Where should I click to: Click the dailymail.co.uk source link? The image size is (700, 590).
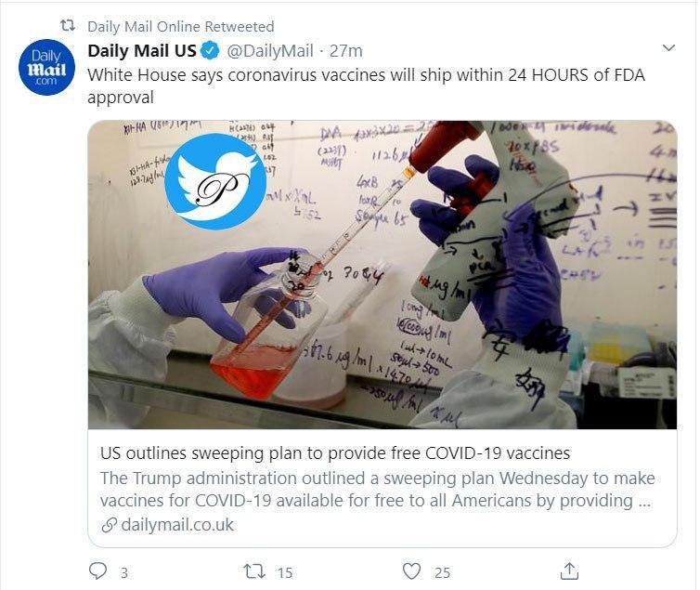click(x=176, y=525)
